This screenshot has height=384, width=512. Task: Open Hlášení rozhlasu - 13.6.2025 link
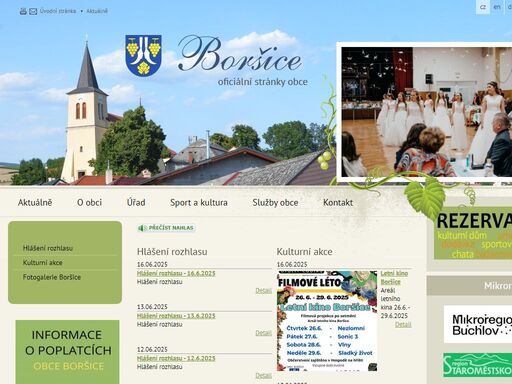point(176,316)
